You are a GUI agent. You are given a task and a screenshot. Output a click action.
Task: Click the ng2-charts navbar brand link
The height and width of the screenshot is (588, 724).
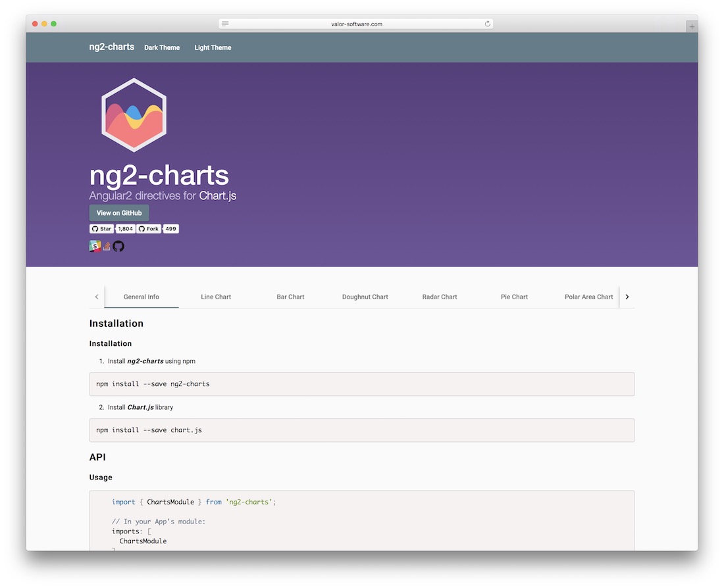(112, 47)
